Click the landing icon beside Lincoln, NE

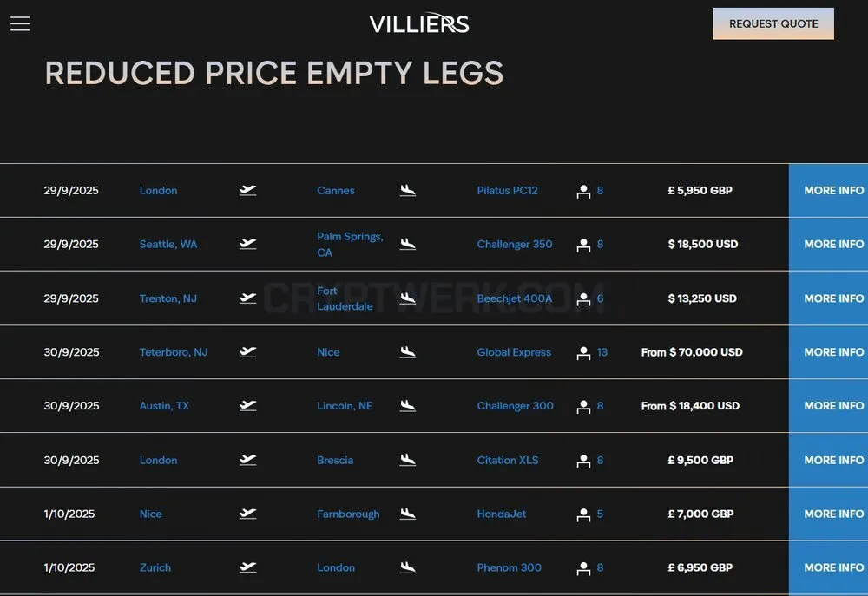coord(408,406)
